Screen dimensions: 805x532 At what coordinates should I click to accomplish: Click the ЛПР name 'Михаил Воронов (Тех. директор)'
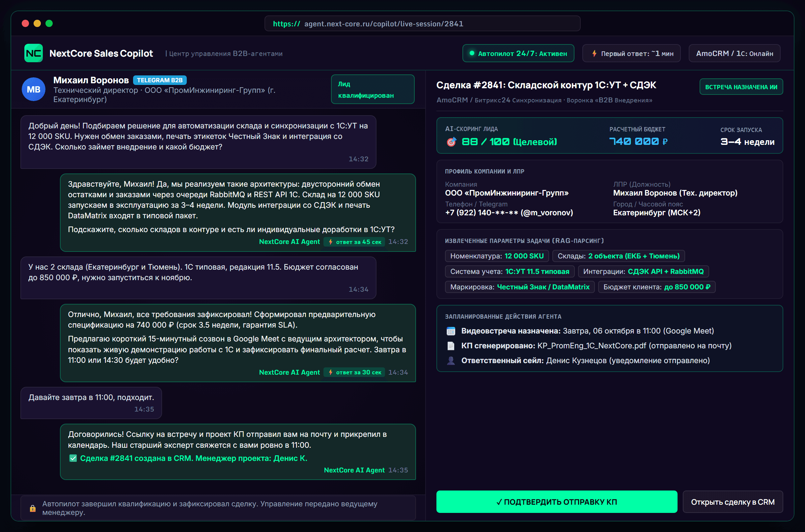pos(675,193)
